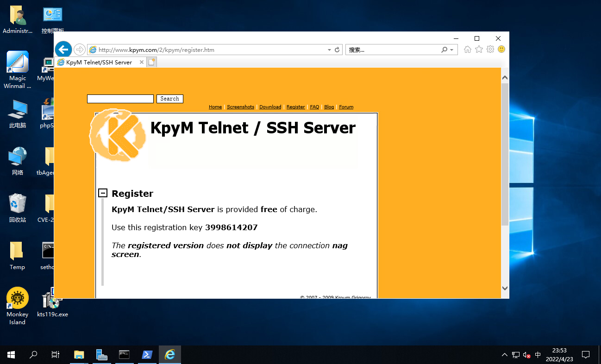Select the 回收站 recycle bin icon
This screenshot has width=601, height=364.
[x=18, y=208]
